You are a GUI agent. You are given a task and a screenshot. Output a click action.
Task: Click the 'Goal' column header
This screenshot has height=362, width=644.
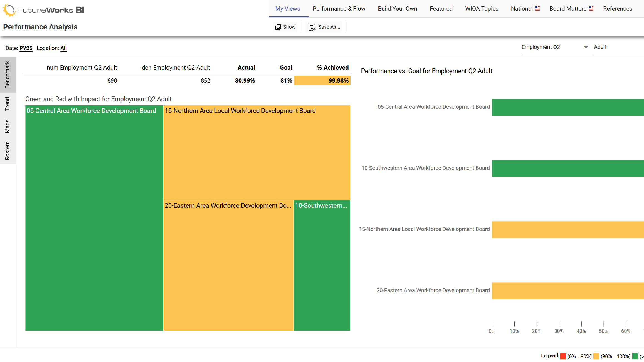click(286, 68)
